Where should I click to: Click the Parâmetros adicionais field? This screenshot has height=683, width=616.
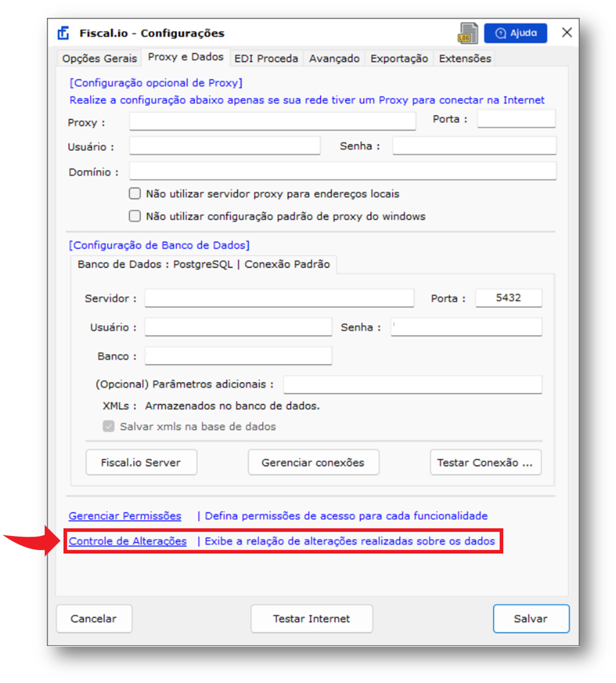(x=413, y=385)
